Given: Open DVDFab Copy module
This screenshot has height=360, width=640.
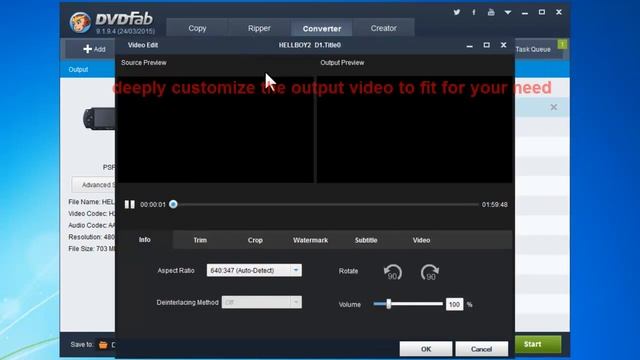Looking at the screenshot, I should [197, 28].
